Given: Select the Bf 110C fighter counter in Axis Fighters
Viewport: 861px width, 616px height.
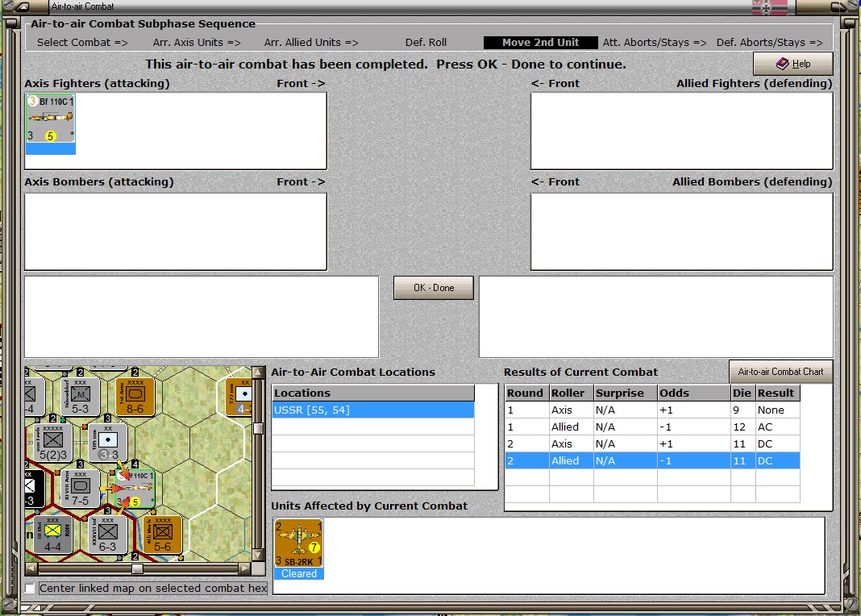Looking at the screenshot, I should click(51, 123).
